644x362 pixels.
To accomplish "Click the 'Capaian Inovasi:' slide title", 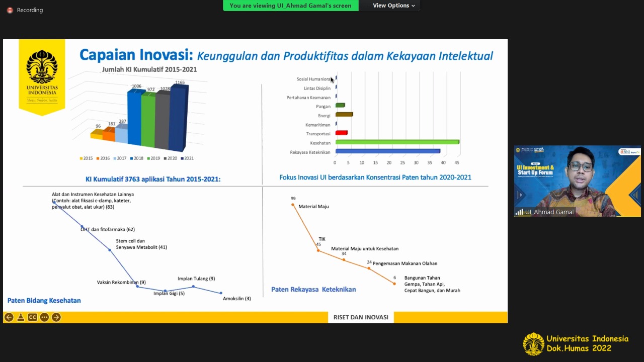I will (136, 55).
